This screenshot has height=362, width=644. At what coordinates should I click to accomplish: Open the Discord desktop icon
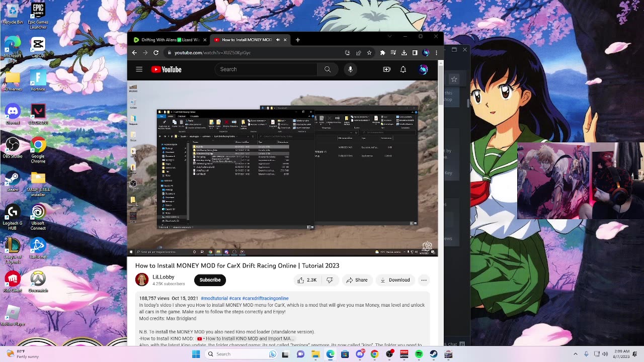13,114
